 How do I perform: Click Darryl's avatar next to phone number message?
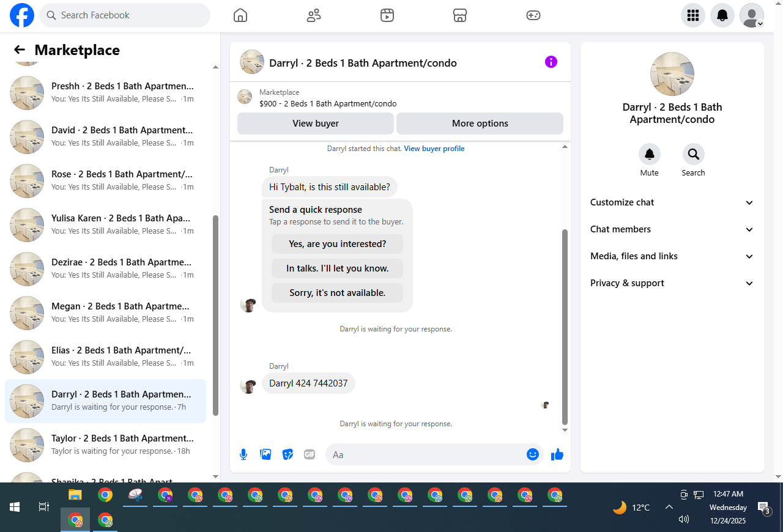coord(248,386)
